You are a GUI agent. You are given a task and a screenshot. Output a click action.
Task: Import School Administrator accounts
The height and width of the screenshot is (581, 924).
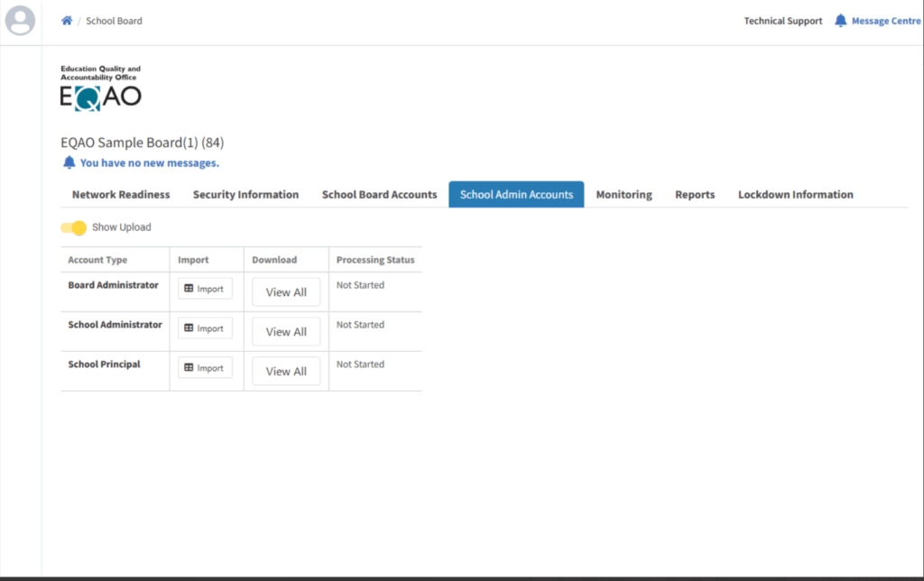pyautogui.click(x=205, y=328)
